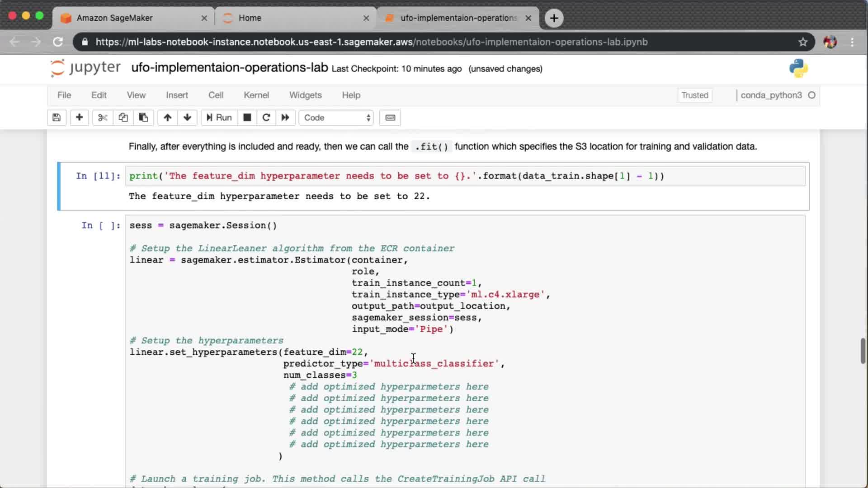Paste cells below icon
The image size is (868, 488).
(143, 117)
